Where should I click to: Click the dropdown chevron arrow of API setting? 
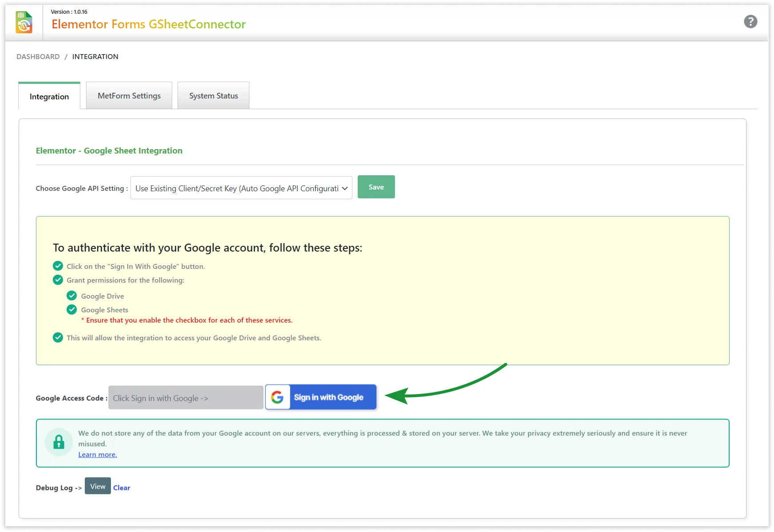coord(345,188)
